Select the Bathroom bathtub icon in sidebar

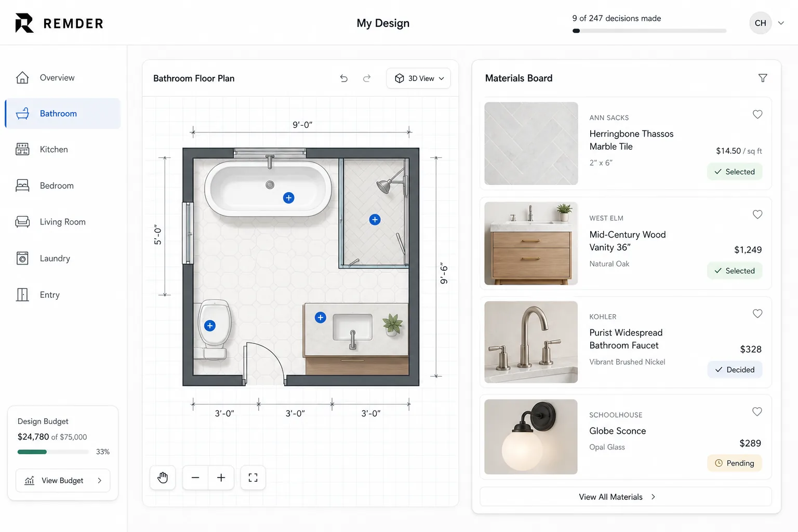22,113
